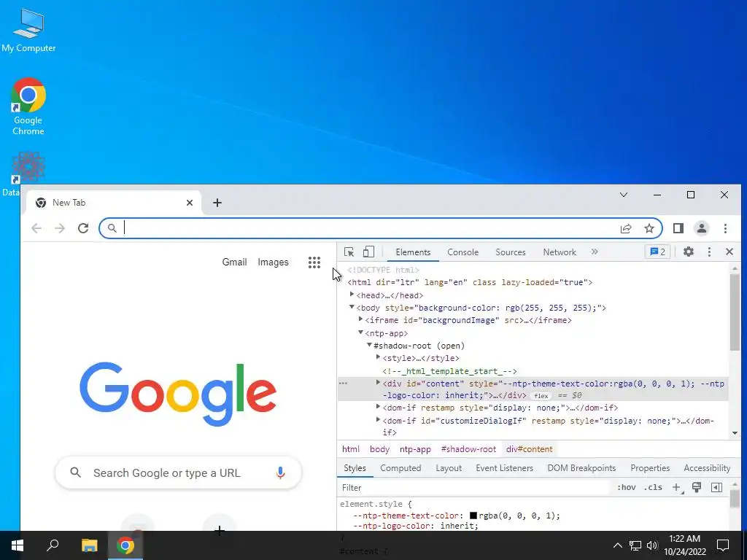Open the Computed styles tab
Image resolution: width=747 pixels, height=560 pixels.
coord(400,468)
